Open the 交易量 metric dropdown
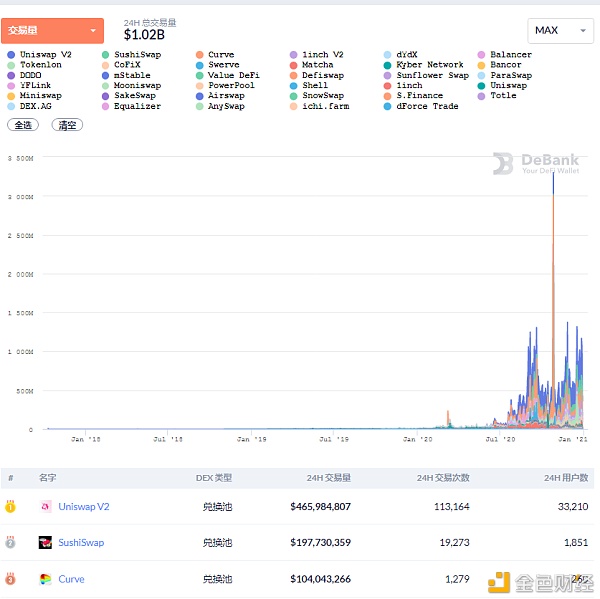 pyautogui.click(x=53, y=30)
